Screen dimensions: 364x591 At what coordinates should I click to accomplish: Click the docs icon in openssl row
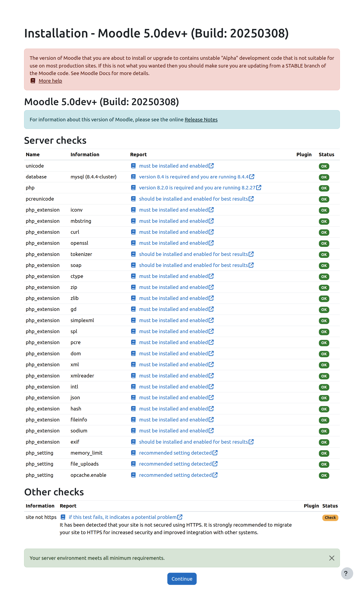(133, 243)
